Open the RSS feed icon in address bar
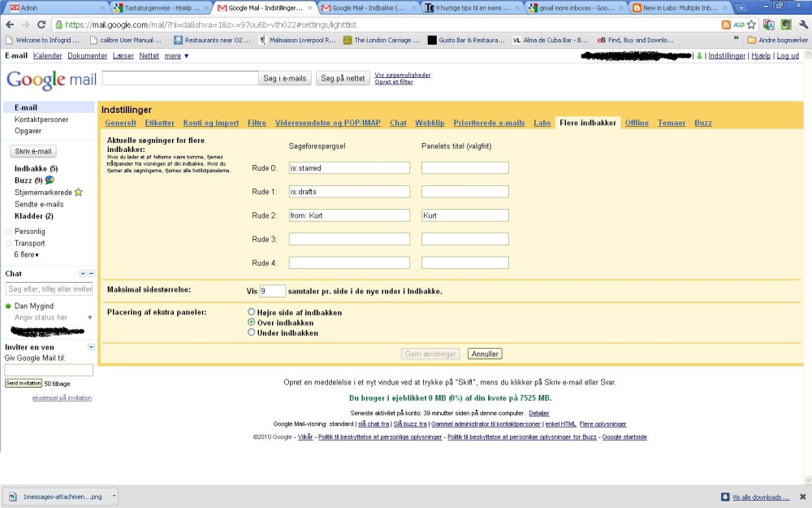The width and height of the screenshot is (812, 508). 726,24
